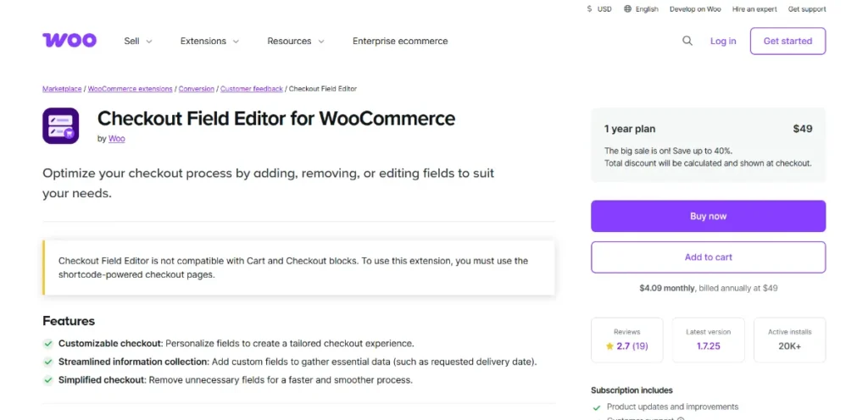The height and width of the screenshot is (420, 868).
Task: Select the 1 year plan card
Action: pos(708,145)
